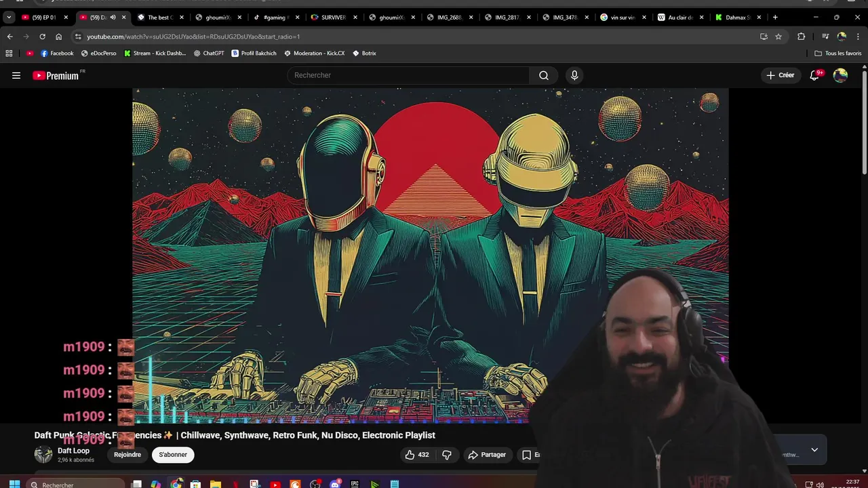The image size is (868, 488).
Task: Open Copilot from the taskbar
Action: pyautogui.click(x=156, y=484)
